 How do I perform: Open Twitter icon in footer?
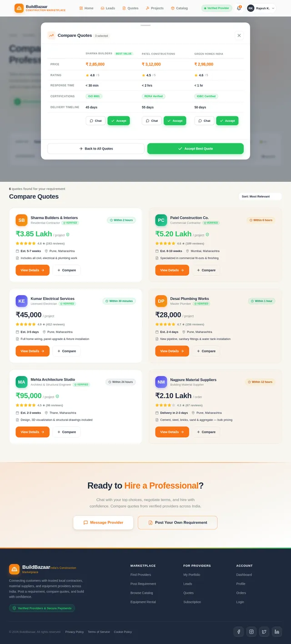click(264, 632)
